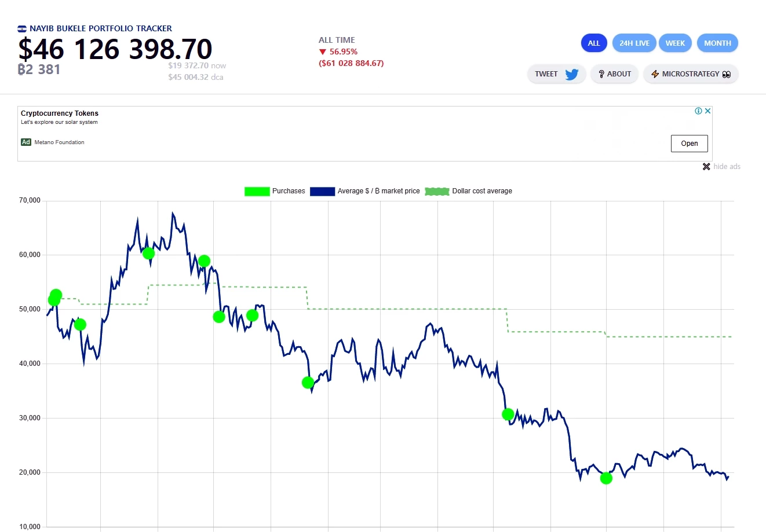The image size is (766, 532).
Task: Select the ALL time range tab
Action: pyautogui.click(x=594, y=43)
